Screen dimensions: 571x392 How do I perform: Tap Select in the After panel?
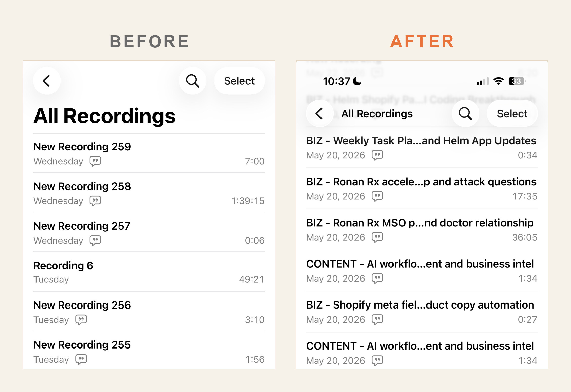(512, 114)
